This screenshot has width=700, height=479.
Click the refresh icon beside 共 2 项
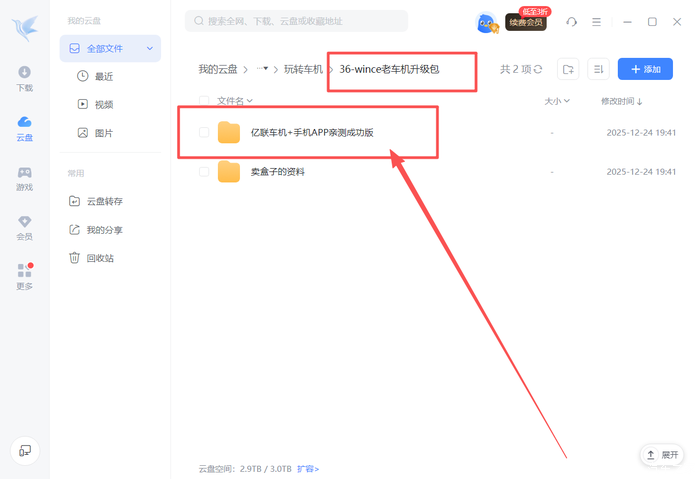click(x=538, y=69)
